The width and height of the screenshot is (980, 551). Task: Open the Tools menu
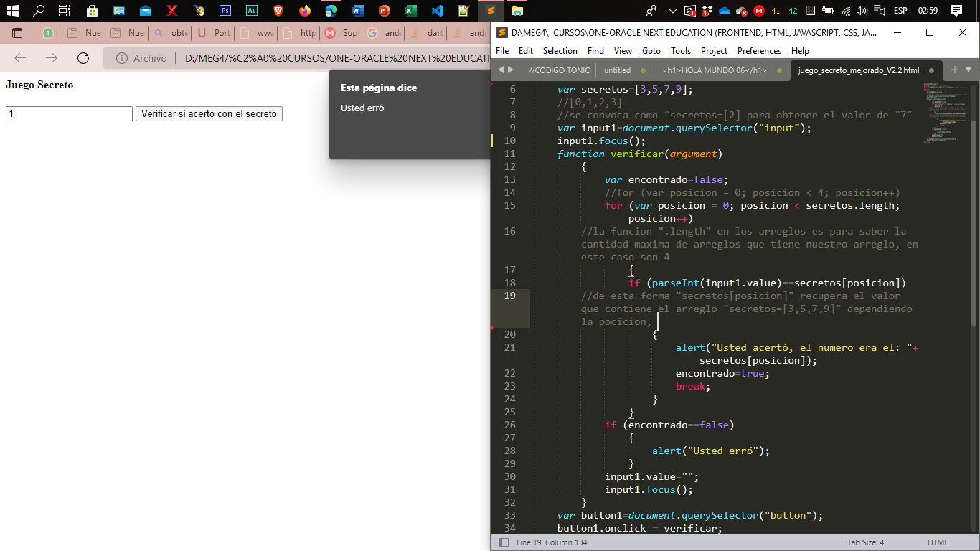681,51
